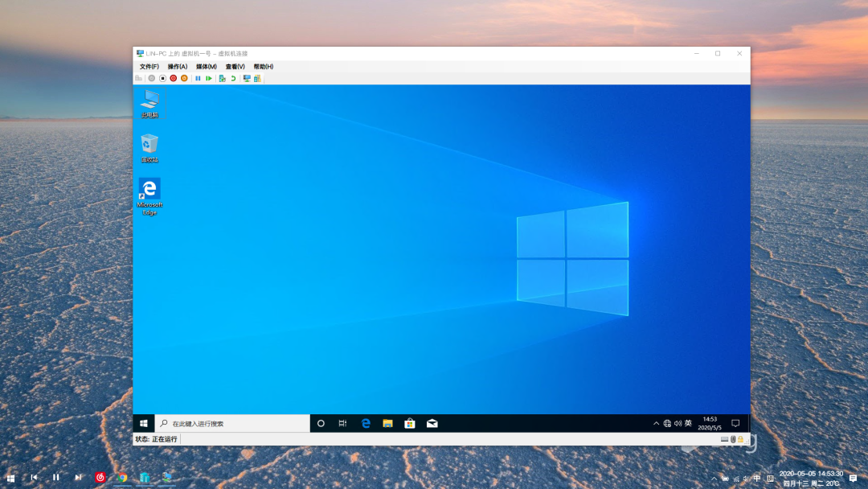Click the VM volume speaker icon

[x=678, y=424]
